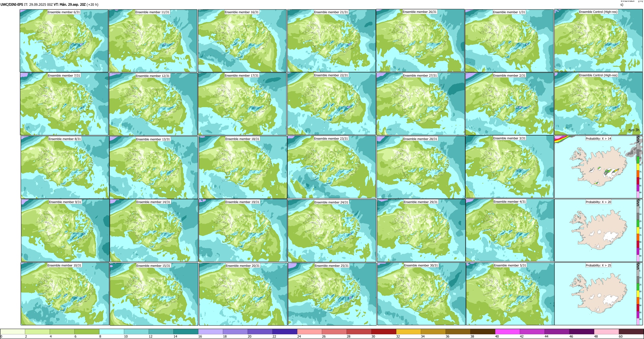Select the legend swatch between 14 and 16
The width and height of the screenshot is (644, 339).
coord(186,332)
